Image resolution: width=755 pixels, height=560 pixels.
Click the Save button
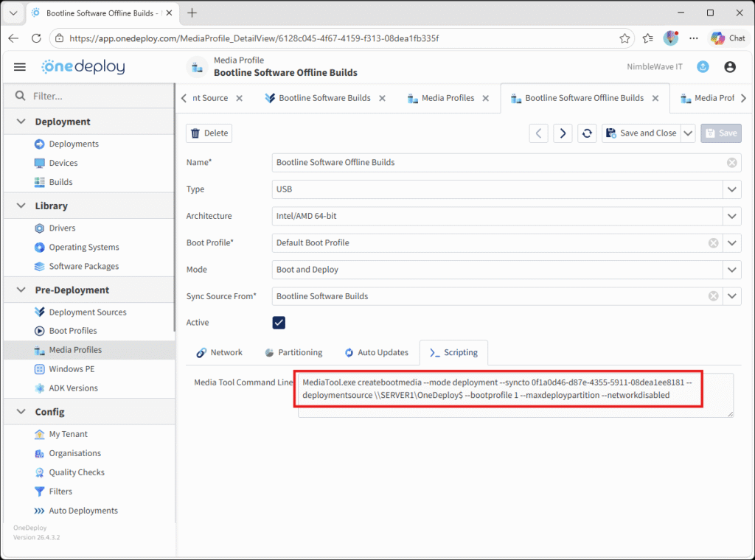click(x=721, y=133)
